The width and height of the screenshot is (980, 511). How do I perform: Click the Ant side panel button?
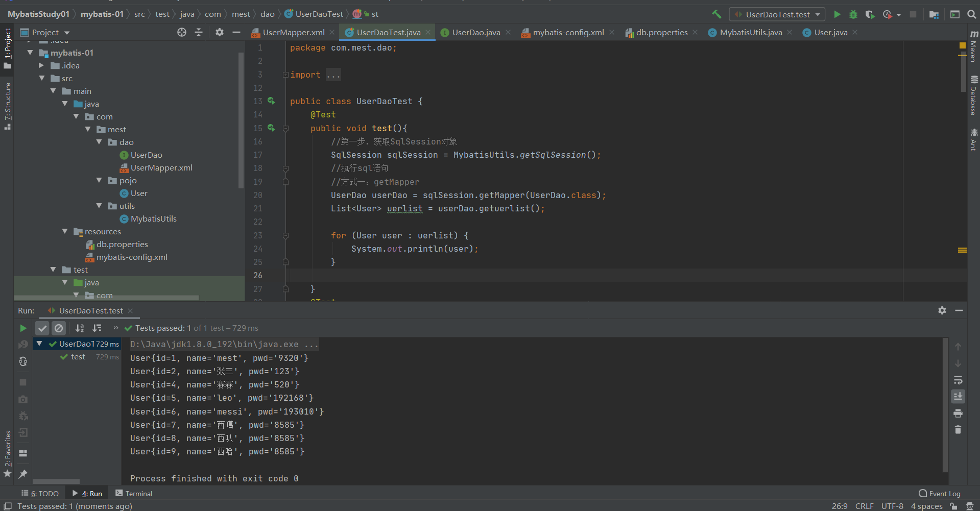click(x=973, y=139)
